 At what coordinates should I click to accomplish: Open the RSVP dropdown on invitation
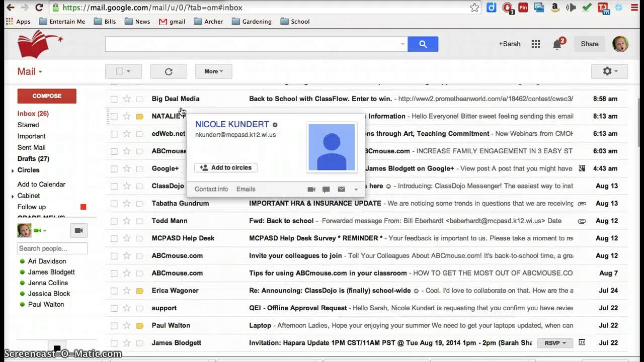(x=555, y=343)
